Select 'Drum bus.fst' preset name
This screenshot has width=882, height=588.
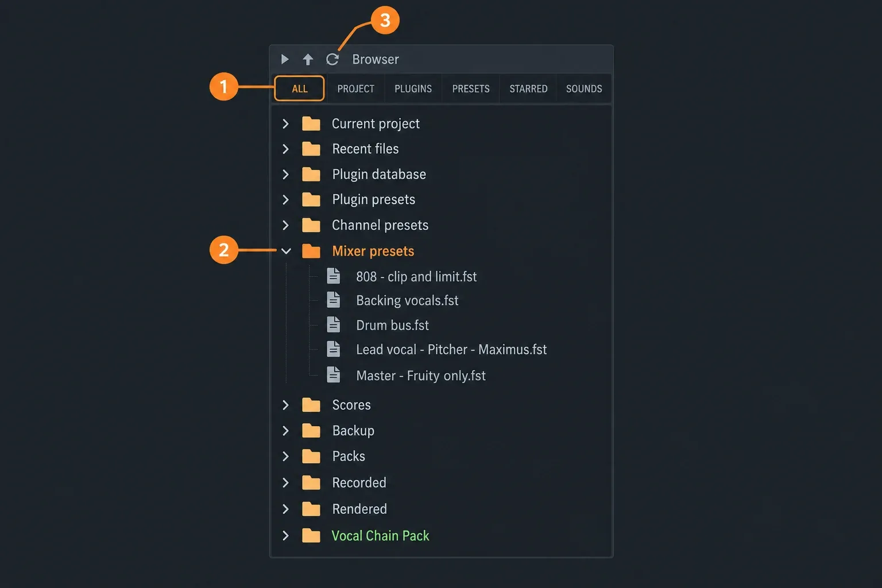click(392, 325)
